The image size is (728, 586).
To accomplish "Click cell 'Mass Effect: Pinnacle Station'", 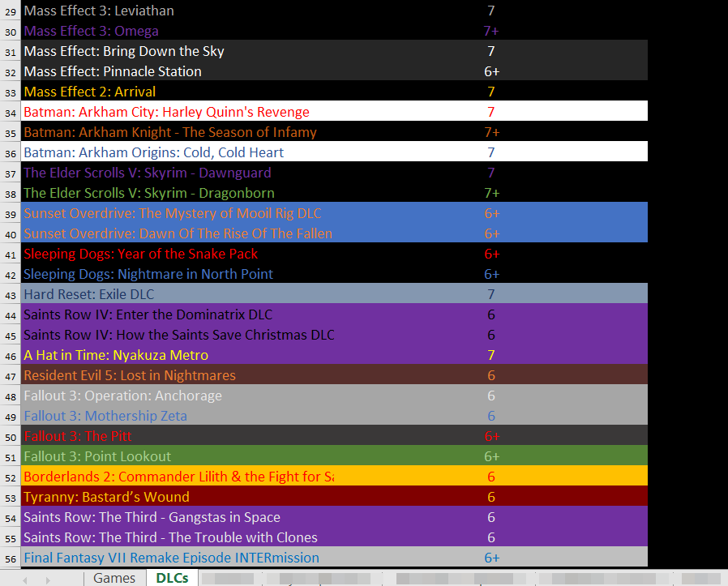I will (x=178, y=71).
